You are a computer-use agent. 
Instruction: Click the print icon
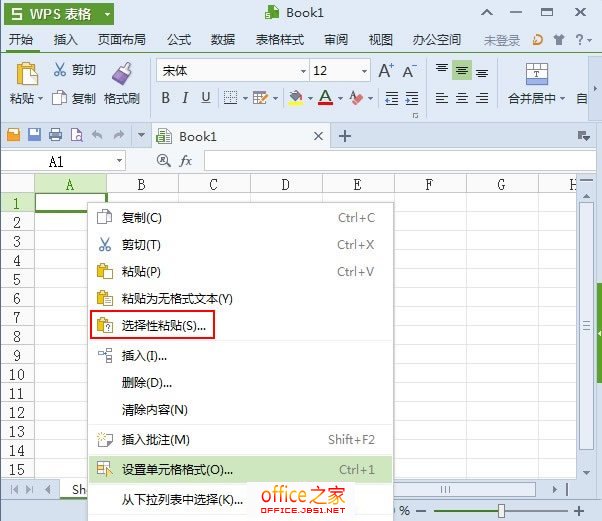pyautogui.click(x=55, y=135)
